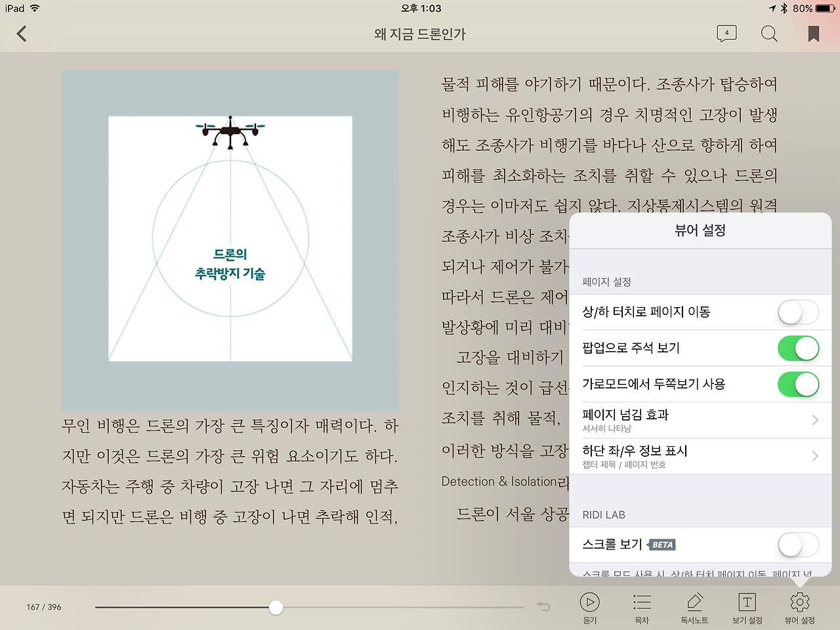The image size is (840, 630).
Task: Tap the back arrow icon
Action: point(22,34)
